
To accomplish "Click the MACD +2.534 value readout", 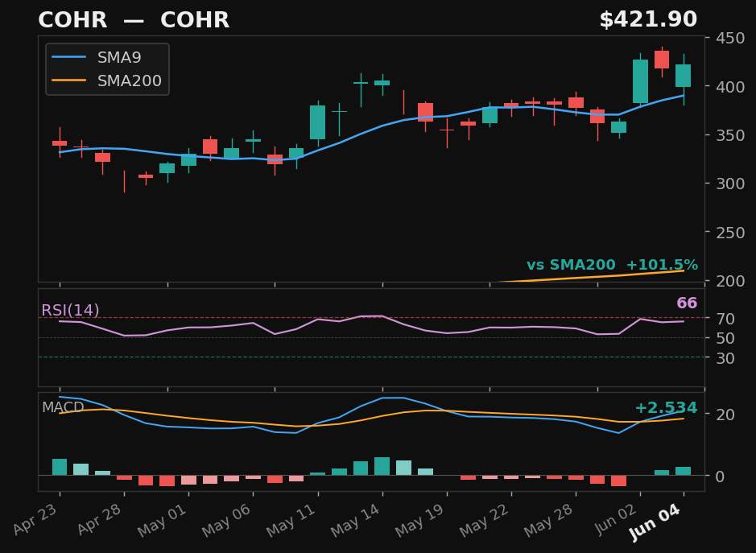I will 666,408.
